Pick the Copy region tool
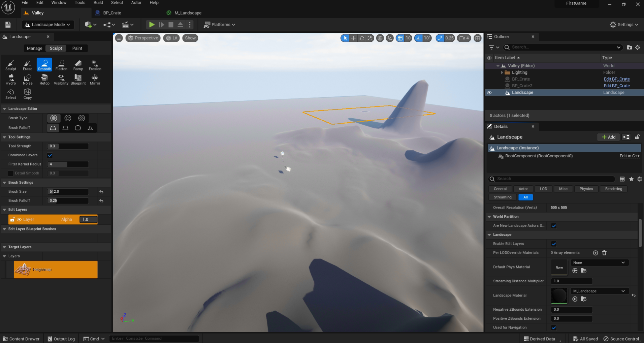Screen dimensions: 644x343 pyautogui.click(x=28, y=94)
